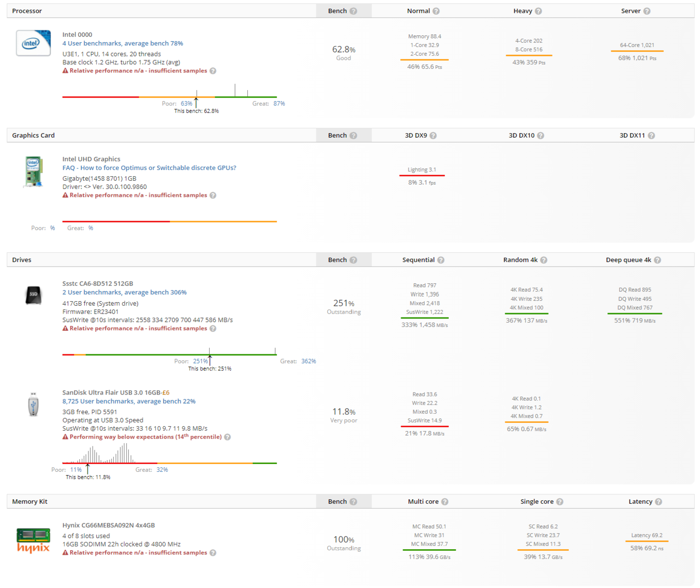The width and height of the screenshot is (700, 588).
Task: Click help icon next to Processor Bench
Action: tap(353, 11)
